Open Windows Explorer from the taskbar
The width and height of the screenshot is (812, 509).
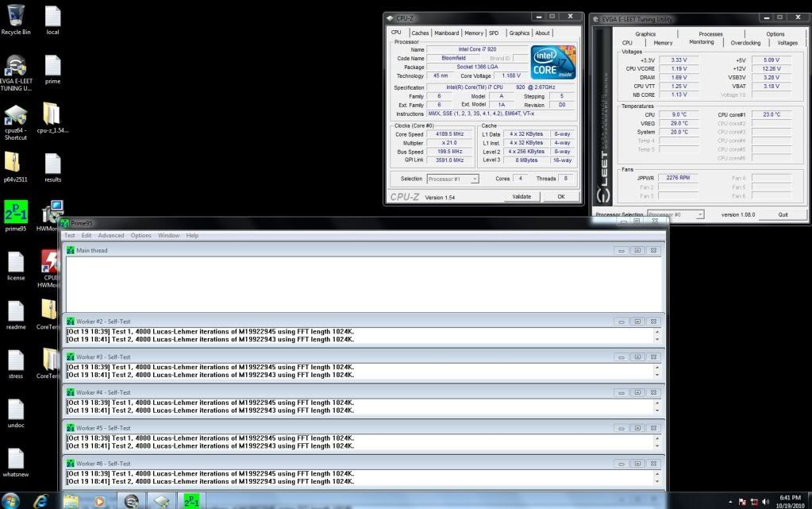click(71, 501)
